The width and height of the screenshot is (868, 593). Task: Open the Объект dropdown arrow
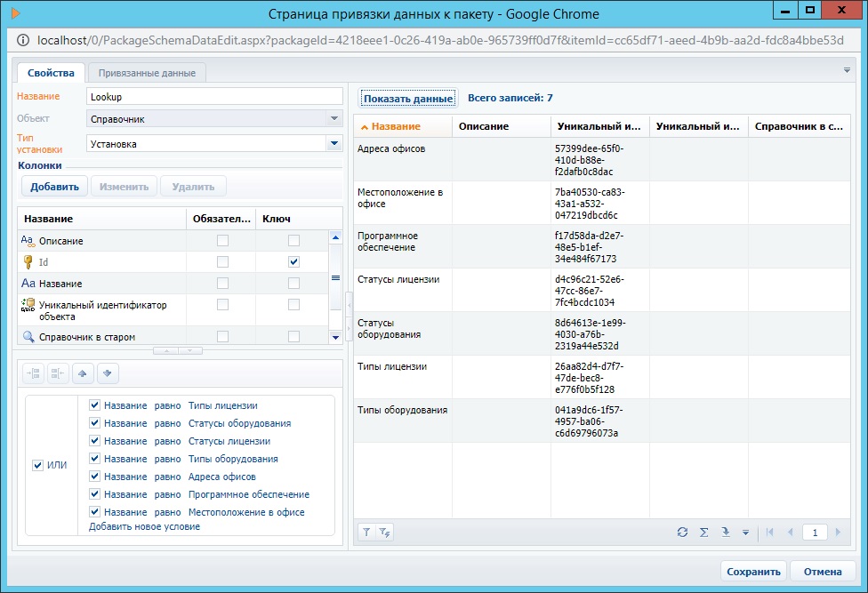(x=334, y=118)
